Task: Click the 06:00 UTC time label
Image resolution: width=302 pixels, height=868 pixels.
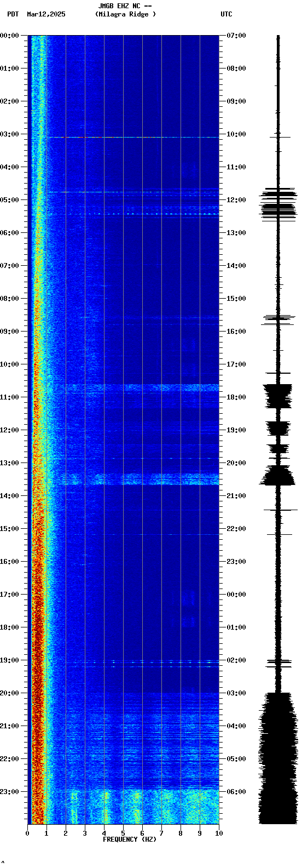Action: (x=236, y=792)
